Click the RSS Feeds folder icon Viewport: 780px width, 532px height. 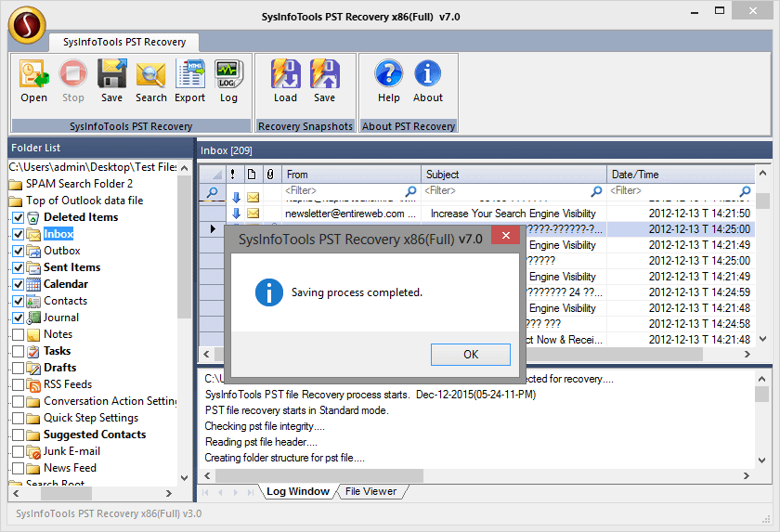coord(33,384)
